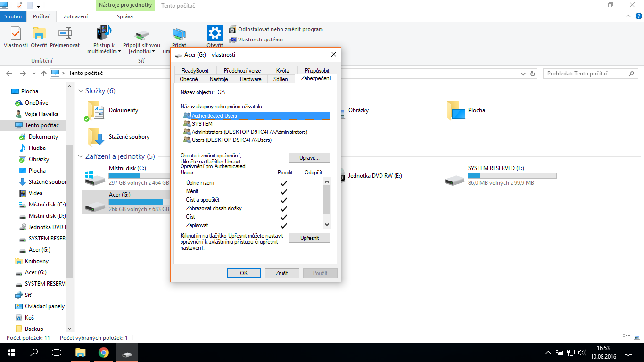Click the blue Help question mark icon

[638, 16]
